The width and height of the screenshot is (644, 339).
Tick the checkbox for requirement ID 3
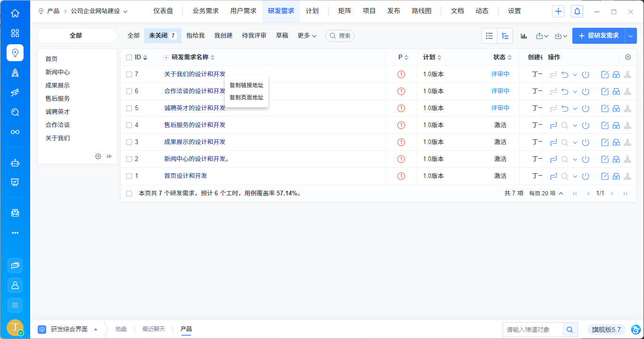click(x=129, y=142)
